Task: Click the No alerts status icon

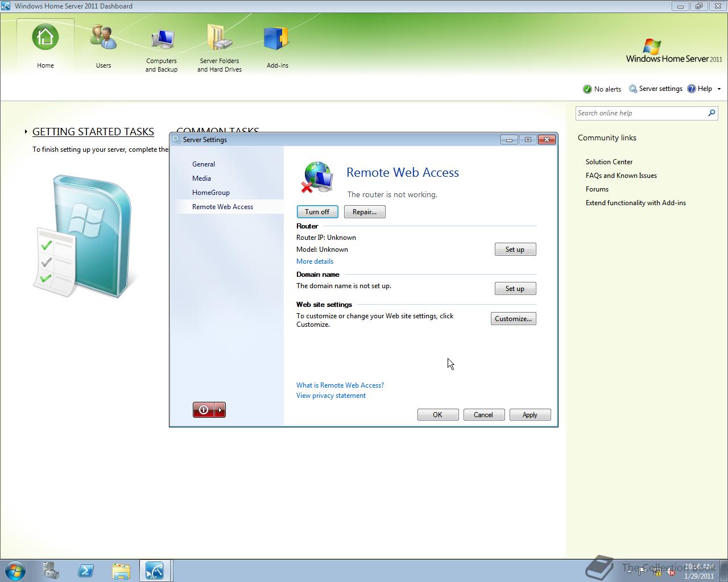Action: click(x=588, y=89)
